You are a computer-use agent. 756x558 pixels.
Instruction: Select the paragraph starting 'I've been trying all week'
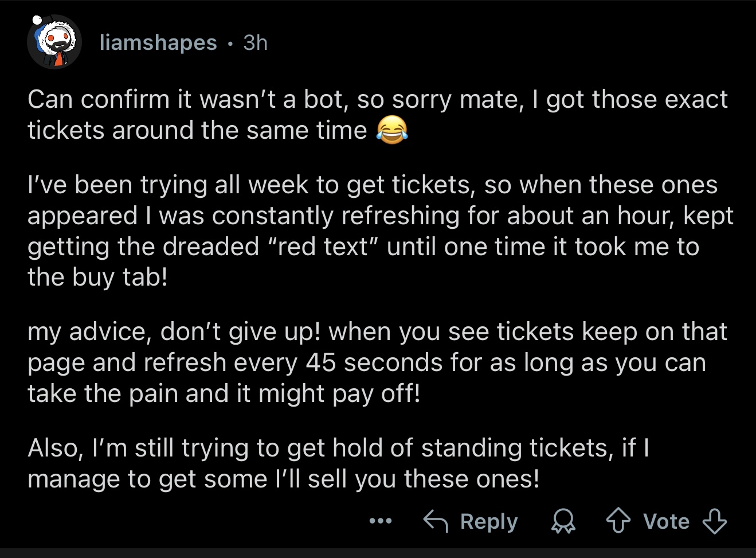(x=381, y=231)
